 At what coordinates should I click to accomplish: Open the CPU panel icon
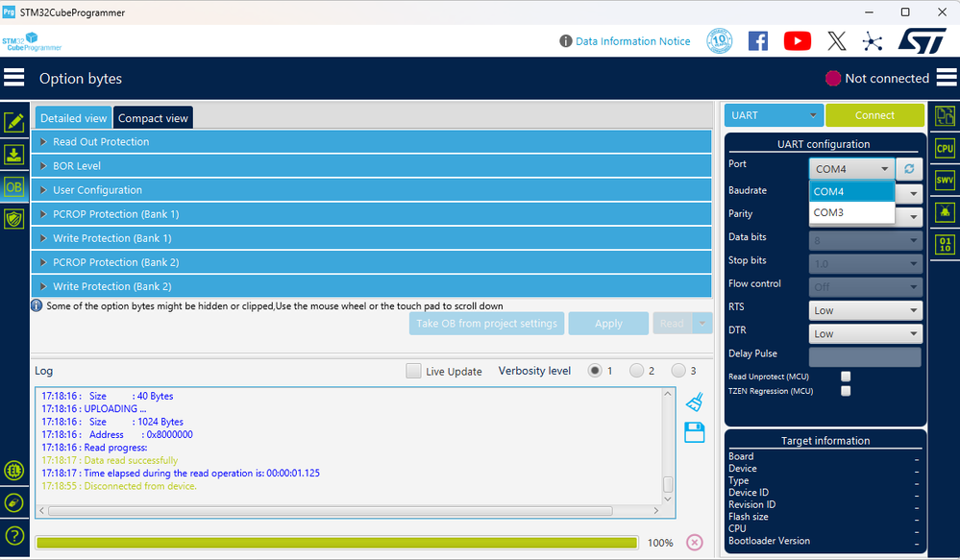945,148
